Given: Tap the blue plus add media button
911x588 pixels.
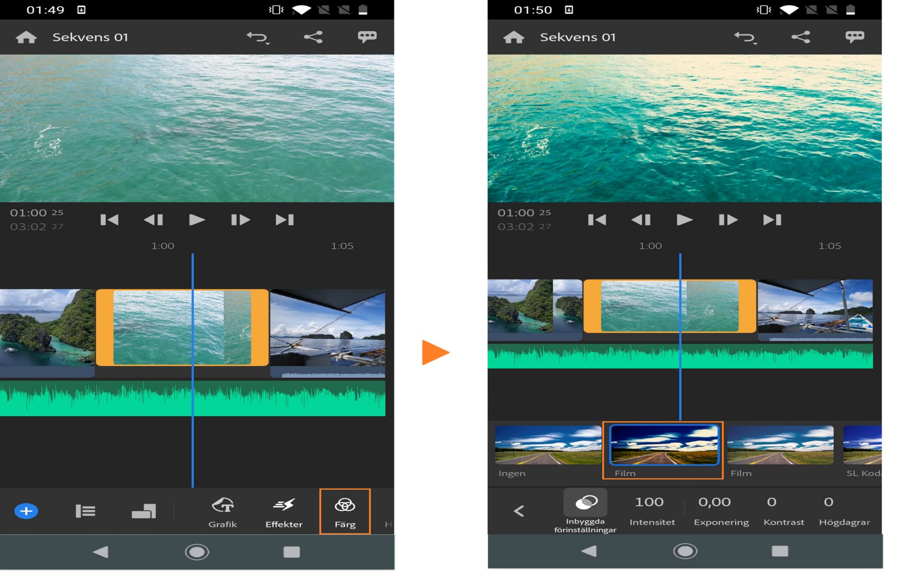Looking at the screenshot, I should coord(26,511).
